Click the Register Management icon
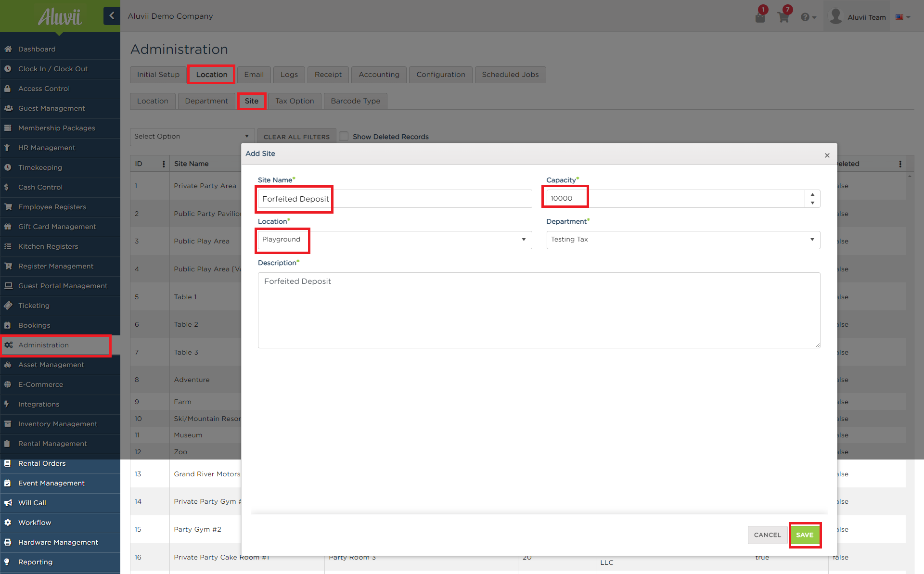The width and height of the screenshot is (924, 574). point(8,266)
